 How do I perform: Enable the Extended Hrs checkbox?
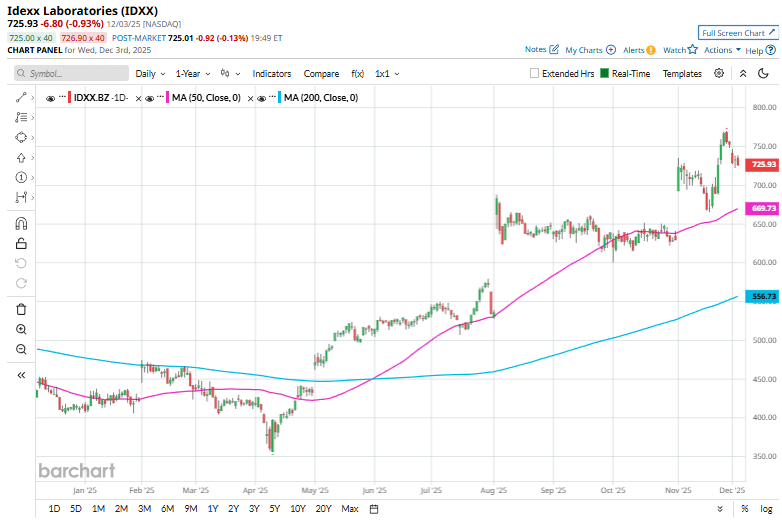pyautogui.click(x=534, y=74)
